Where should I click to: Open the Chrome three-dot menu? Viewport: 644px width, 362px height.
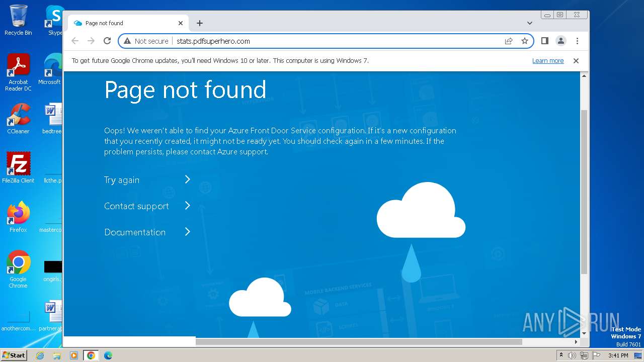point(577,41)
